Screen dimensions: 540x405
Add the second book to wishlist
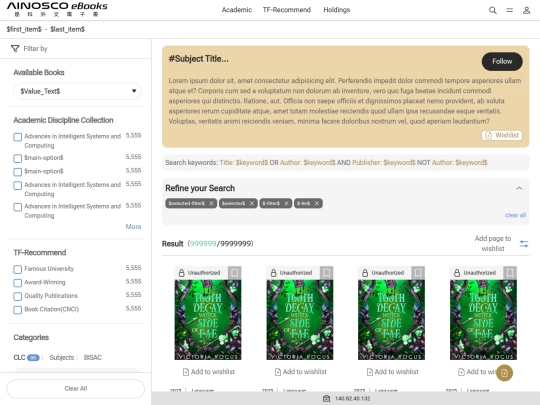click(301, 372)
